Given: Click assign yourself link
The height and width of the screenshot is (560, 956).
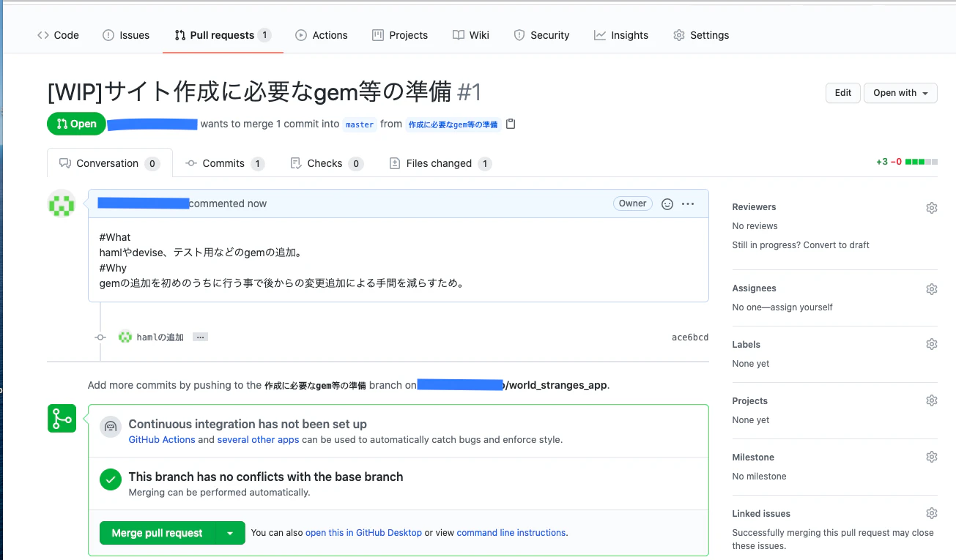Looking at the screenshot, I should tap(801, 307).
